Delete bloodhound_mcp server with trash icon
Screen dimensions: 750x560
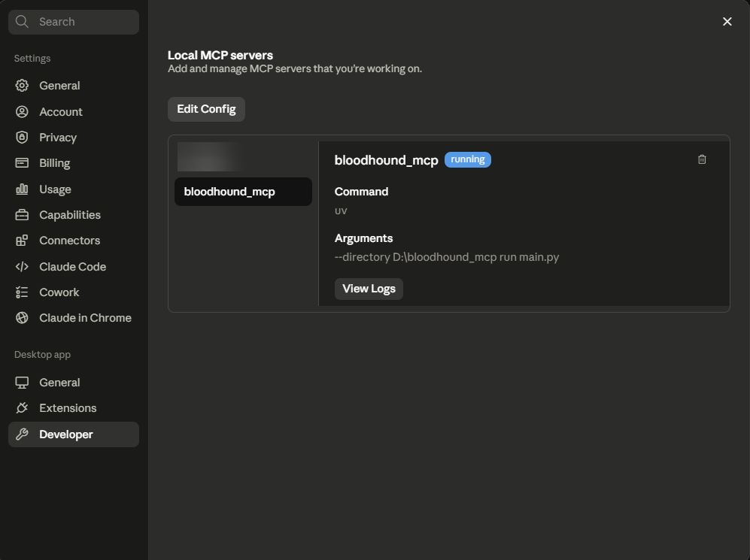click(702, 159)
